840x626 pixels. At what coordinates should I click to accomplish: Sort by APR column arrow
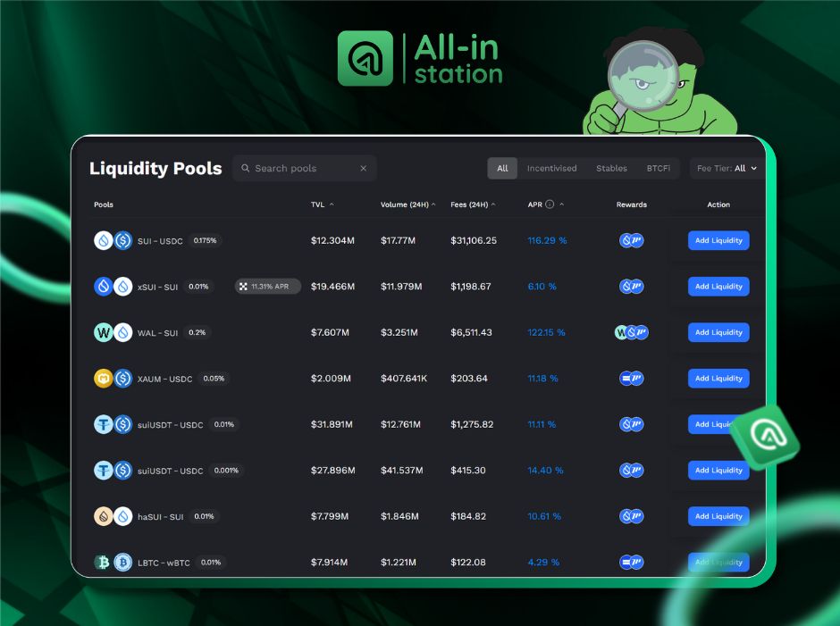coord(561,204)
